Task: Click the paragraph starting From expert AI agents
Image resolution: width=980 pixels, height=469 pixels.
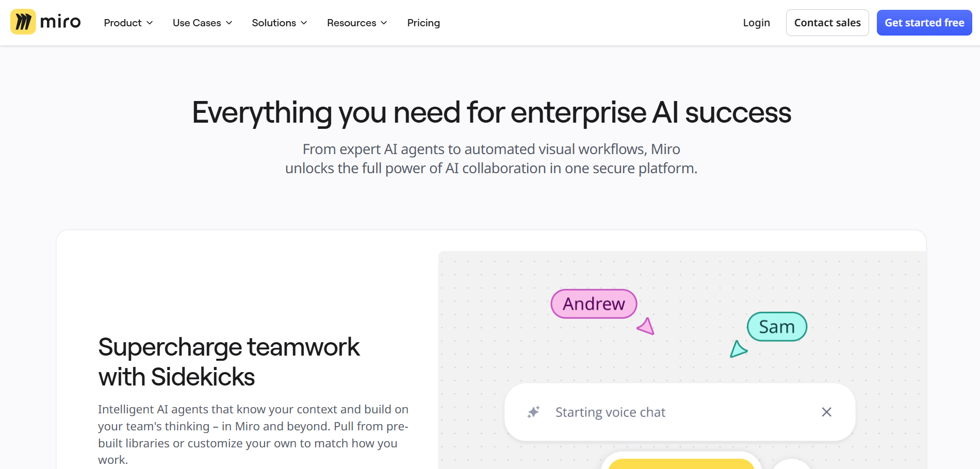Action: click(491, 159)
